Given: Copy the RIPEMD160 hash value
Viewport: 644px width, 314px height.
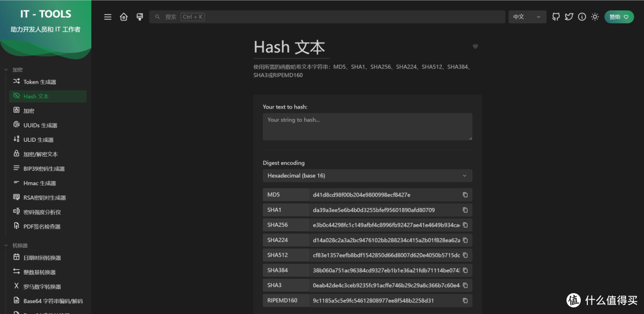Looking at the screenshot, I should (465, 300).
